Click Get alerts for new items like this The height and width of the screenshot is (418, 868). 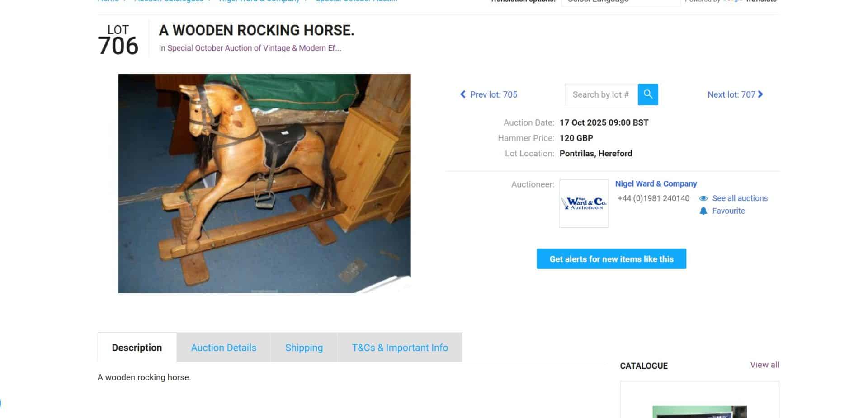tap(611, 259)
